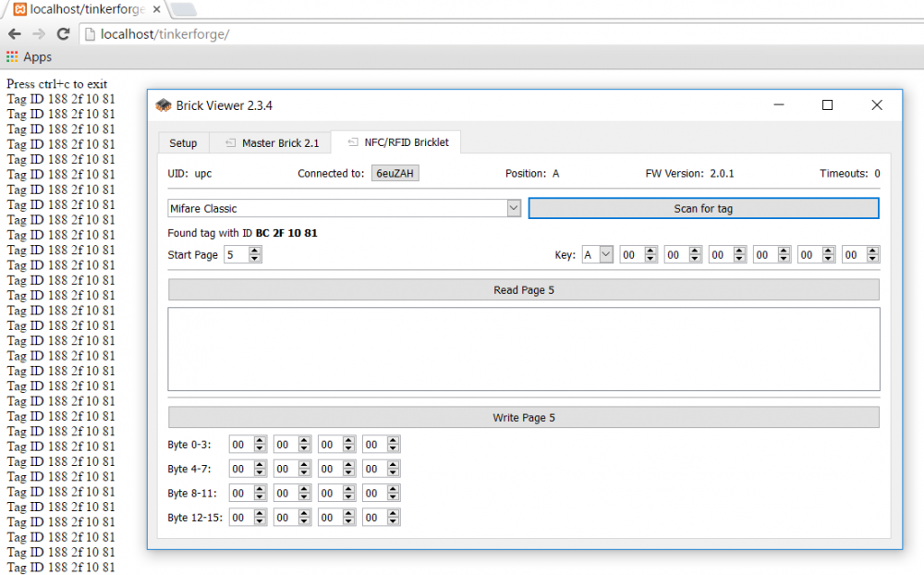
Task: Click the Brick Viewer app icon in title bar
Action: coord(164,105)
